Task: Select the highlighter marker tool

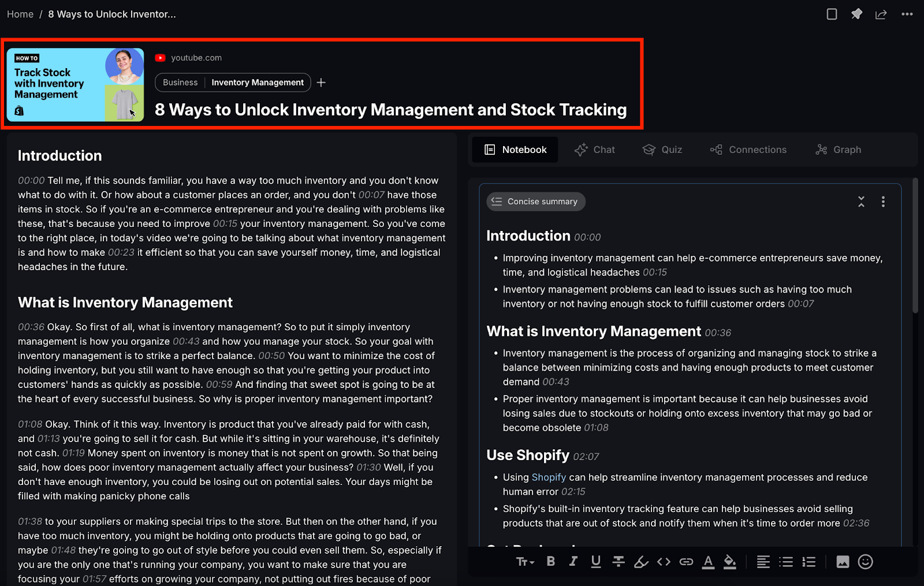Action: 641,562
